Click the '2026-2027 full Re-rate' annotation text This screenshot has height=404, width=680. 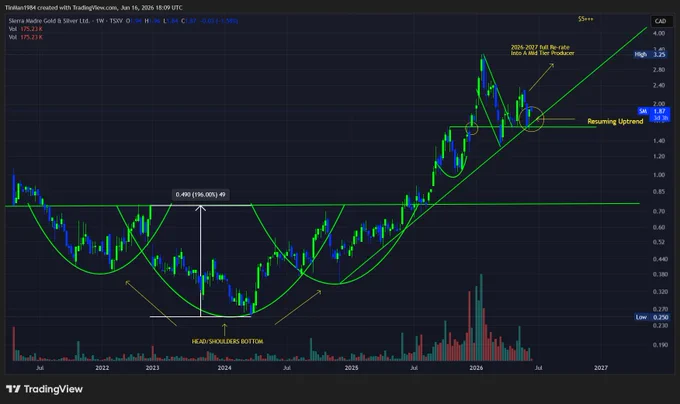pos(542,50)
